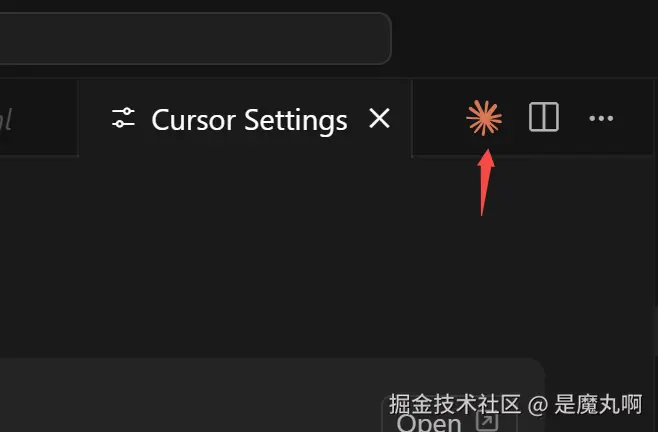658x432 pixels.
Task: Click the settings card panel at the bottom
Action: pyautogui.click(x=272, y=395)
